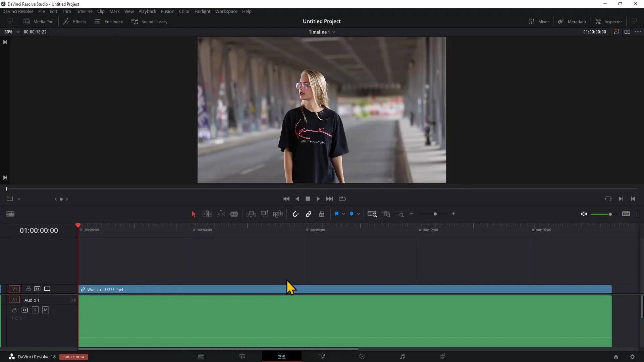Click the viewer transform overlay icon

click(x=10, y=199)
